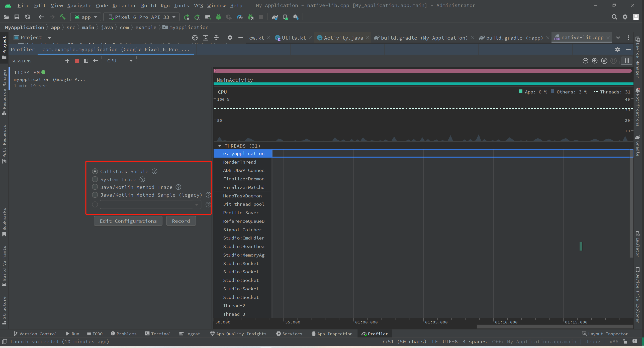The image size is (644, 348).
Task: Open the app run configuration dropdown
Action: (86, 17)
